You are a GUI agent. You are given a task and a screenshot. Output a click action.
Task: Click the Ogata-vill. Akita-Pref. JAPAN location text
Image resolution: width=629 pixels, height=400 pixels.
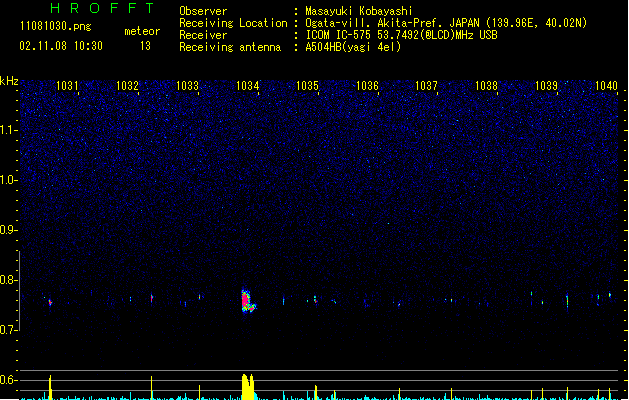pos(446,23)
